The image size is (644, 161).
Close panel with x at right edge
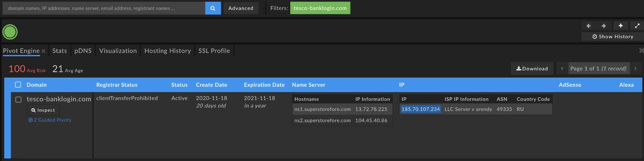641,50
